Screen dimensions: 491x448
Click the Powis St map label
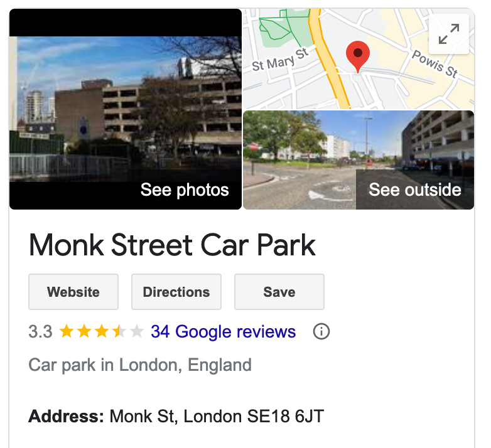pos(435,64)
